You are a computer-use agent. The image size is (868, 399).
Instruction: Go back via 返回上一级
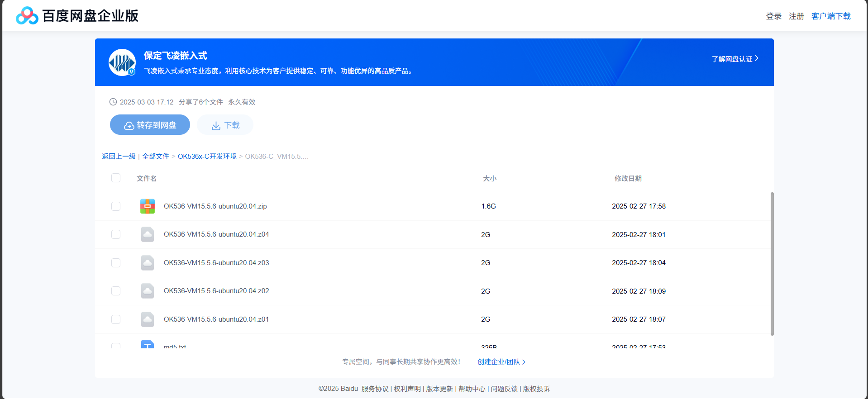tap(119, 156)
